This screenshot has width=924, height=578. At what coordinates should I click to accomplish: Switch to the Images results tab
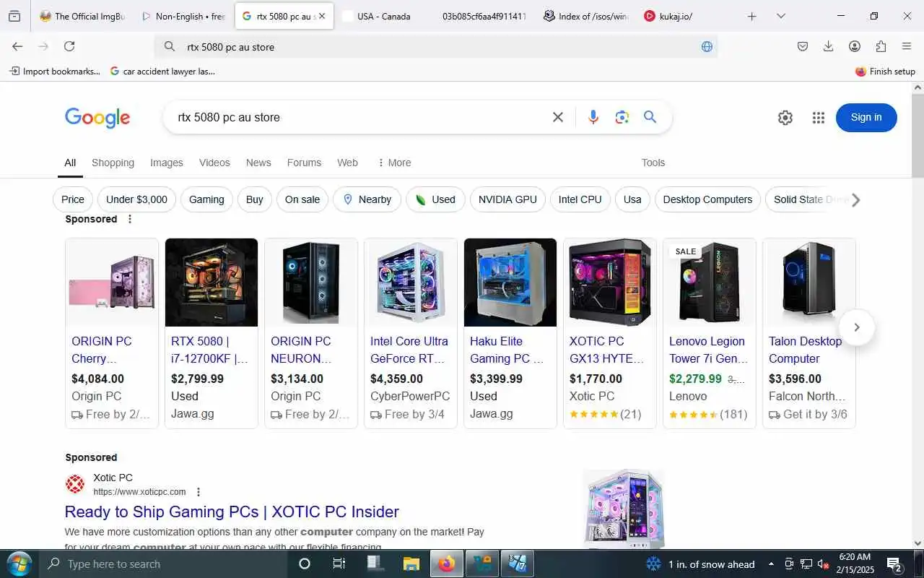click(167, 163)
